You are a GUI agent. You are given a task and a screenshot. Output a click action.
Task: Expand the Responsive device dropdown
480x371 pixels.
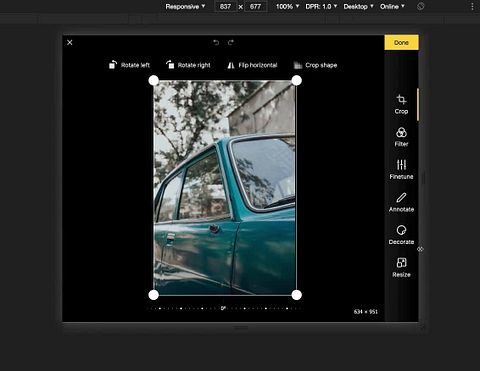(x=185, y=6)
